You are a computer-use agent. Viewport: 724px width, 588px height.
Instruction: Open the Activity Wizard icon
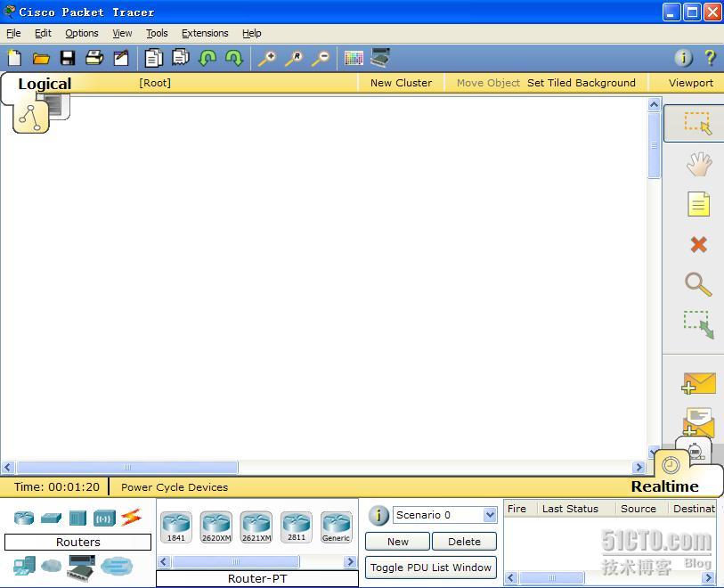[x=121, y=58]
